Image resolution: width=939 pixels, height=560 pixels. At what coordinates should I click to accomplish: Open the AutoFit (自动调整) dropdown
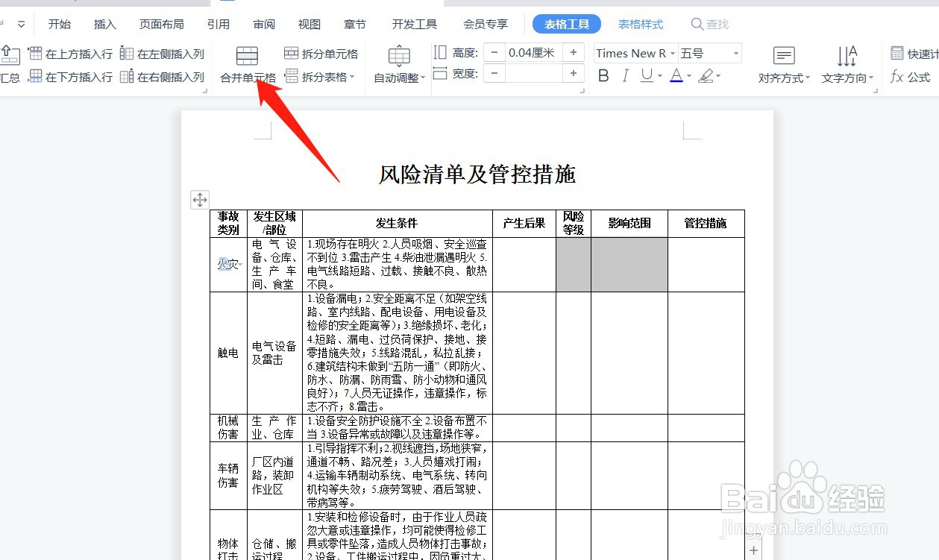click(x=399, y=78)
